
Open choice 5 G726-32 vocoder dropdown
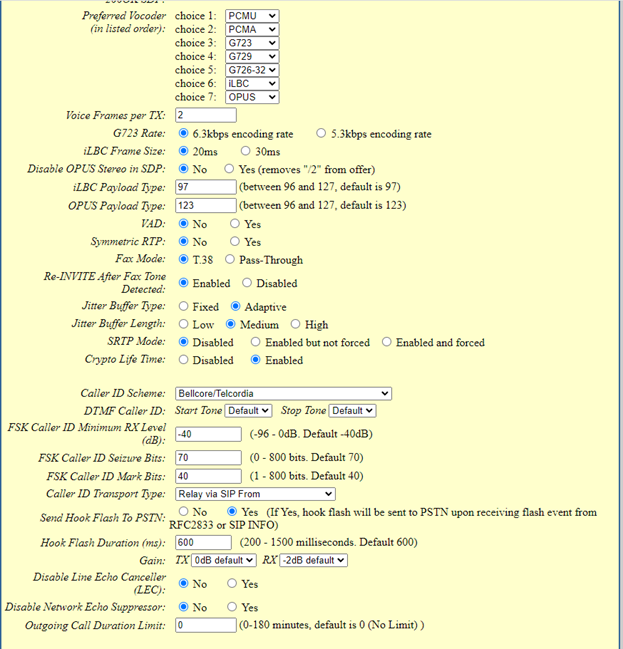click(x=252, y=70)
